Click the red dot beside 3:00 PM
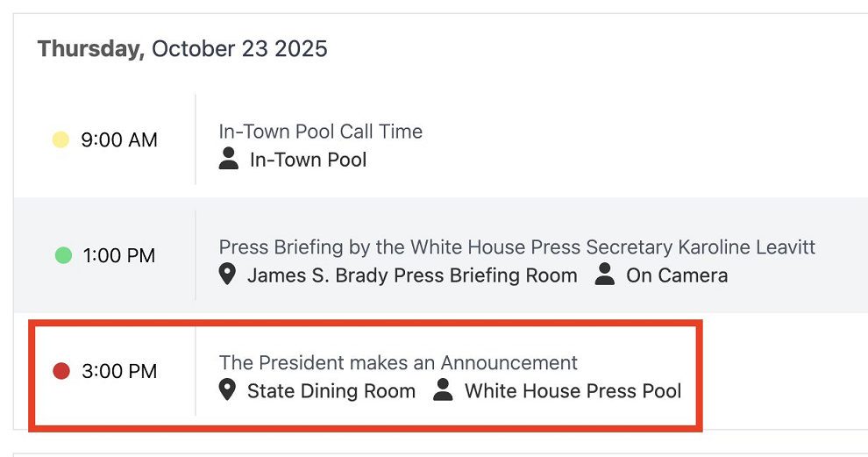This screenshot has height=457, width=868. point(61,371)
